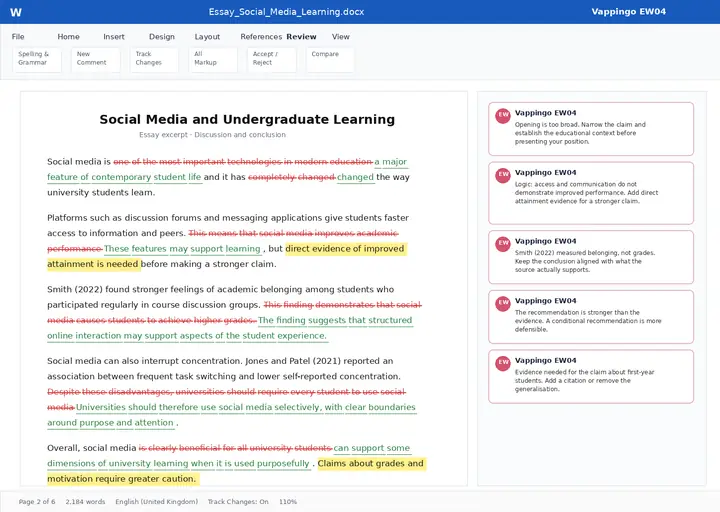
Task: Click the inserted text 'feature of contemporary student life'
Action: pos(124,177)
